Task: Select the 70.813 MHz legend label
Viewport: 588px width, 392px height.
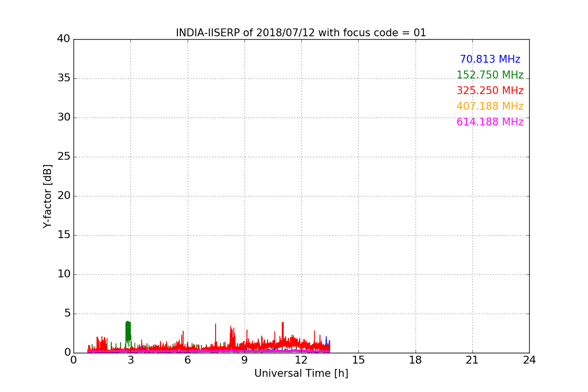Action: [x=490, y=59]
